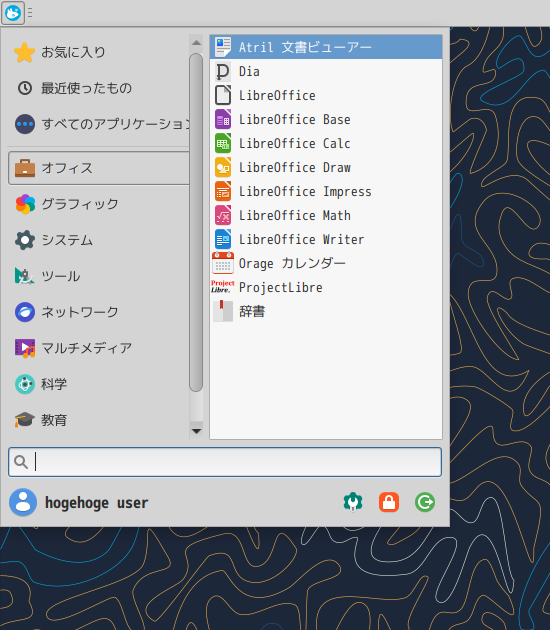550x630 pixels.
Task: Log out using the green arrow button
Action: click(425, 502)
